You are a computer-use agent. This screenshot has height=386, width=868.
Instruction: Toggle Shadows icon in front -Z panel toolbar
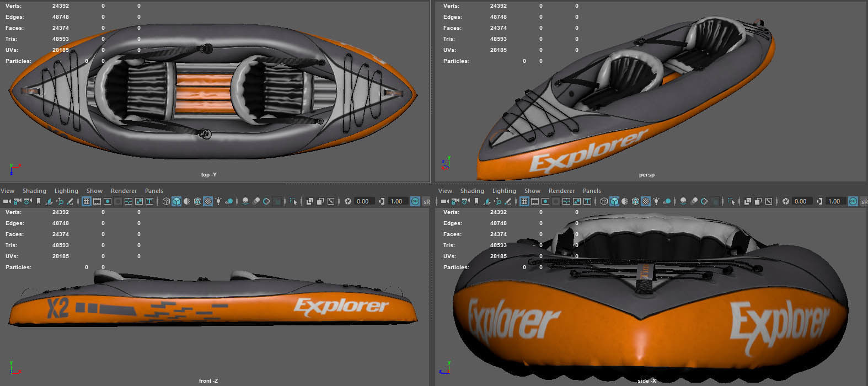(x=229, y=201)
